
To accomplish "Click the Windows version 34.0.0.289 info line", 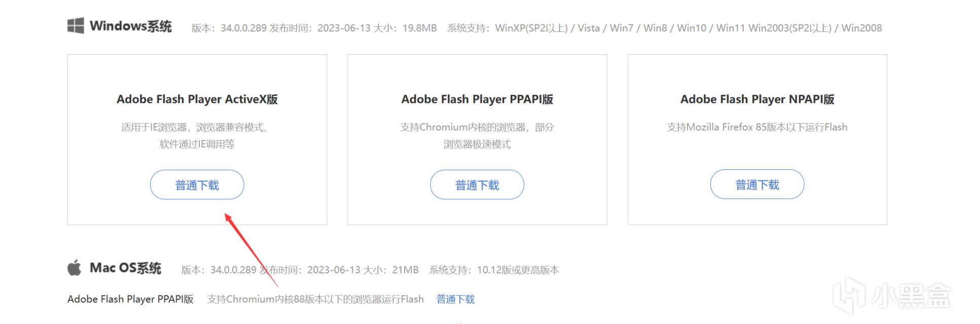I will click(536, 28).
